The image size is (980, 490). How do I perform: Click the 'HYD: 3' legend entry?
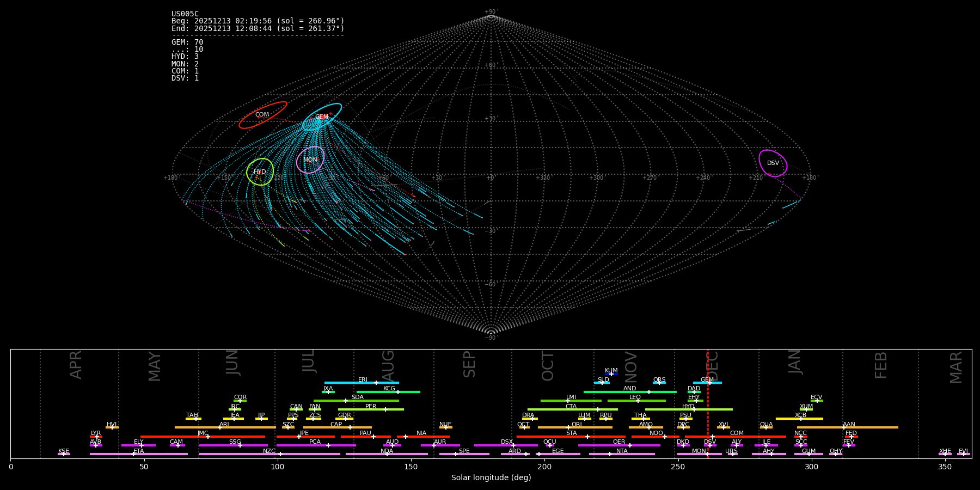point(185,57)
